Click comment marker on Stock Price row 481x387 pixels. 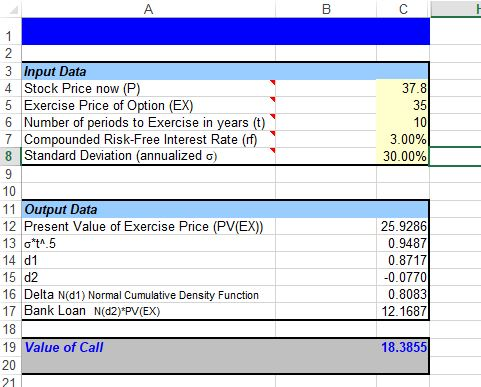pos(273,82)
